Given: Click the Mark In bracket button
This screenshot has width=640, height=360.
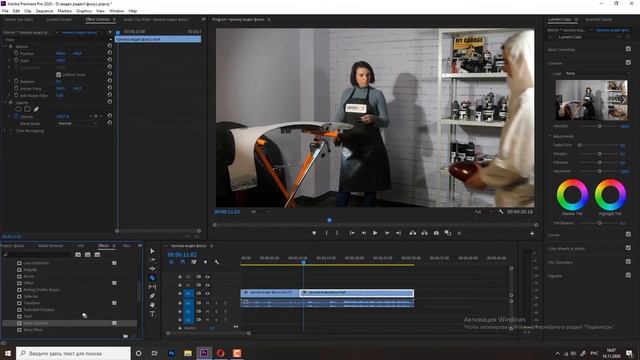Looking at the screenshot, I should point(326,233).
